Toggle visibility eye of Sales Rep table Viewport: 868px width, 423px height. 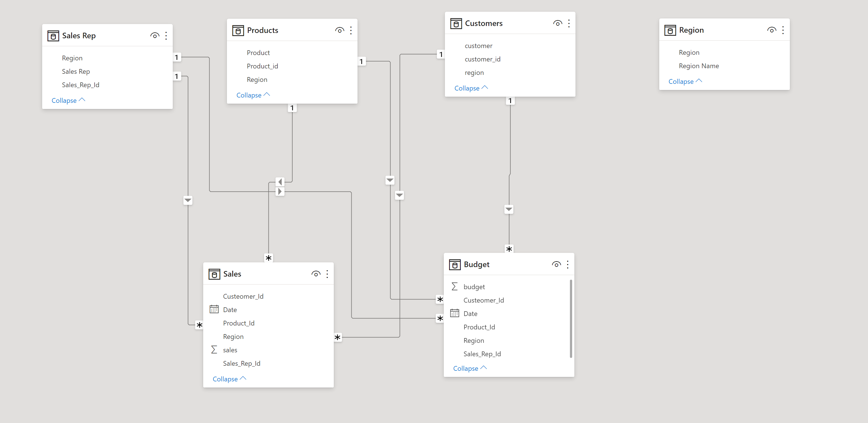[x=155, y=36]
